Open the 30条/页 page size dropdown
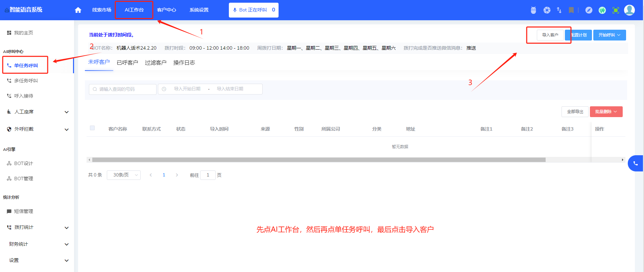644x272 pixels. tap(124, 175)
